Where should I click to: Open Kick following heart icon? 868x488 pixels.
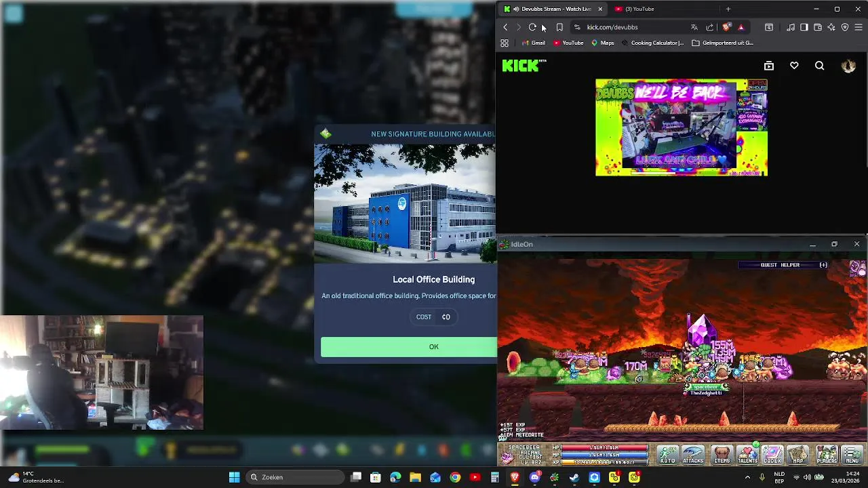(794, 66)
